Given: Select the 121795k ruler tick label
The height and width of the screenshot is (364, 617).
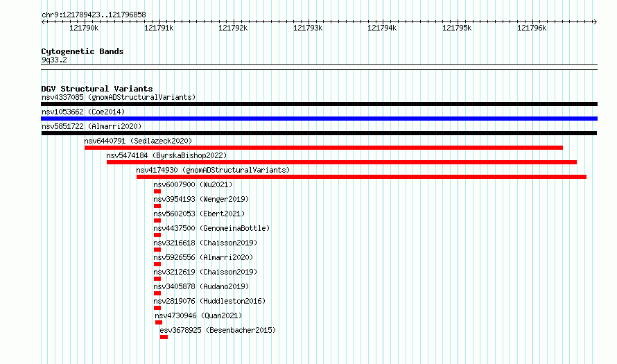Looking at the screenshot, I should (457, 28).
